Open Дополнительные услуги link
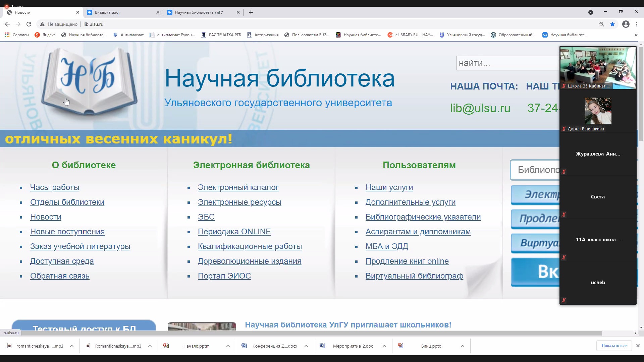This screenshot has width=644, height=362. pos(411,202)
